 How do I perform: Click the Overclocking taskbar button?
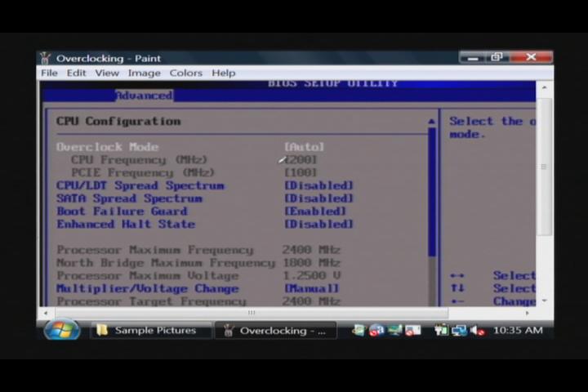coord(276,331)
